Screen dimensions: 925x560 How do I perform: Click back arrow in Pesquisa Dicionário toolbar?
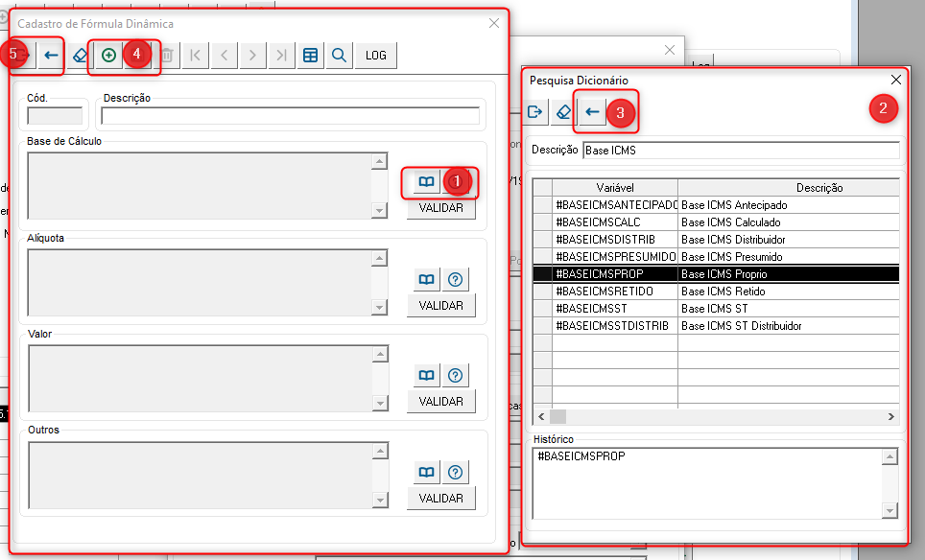tap(592, 112)
